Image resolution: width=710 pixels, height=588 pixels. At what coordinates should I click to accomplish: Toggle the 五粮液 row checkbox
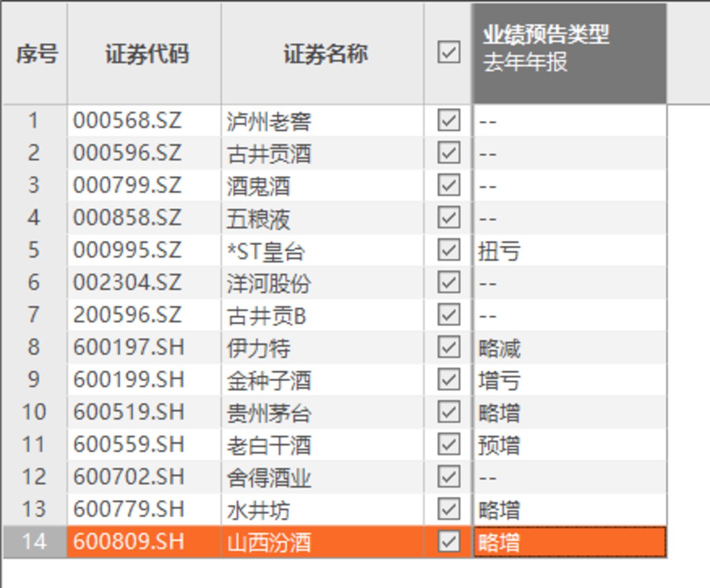pyautogui.click(x=449, y=218)
